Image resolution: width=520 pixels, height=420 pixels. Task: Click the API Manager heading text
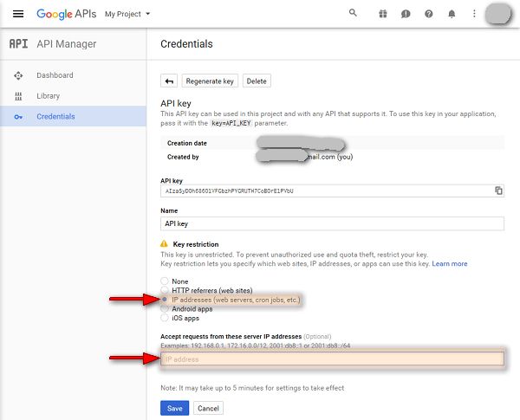tap(67, 44)
